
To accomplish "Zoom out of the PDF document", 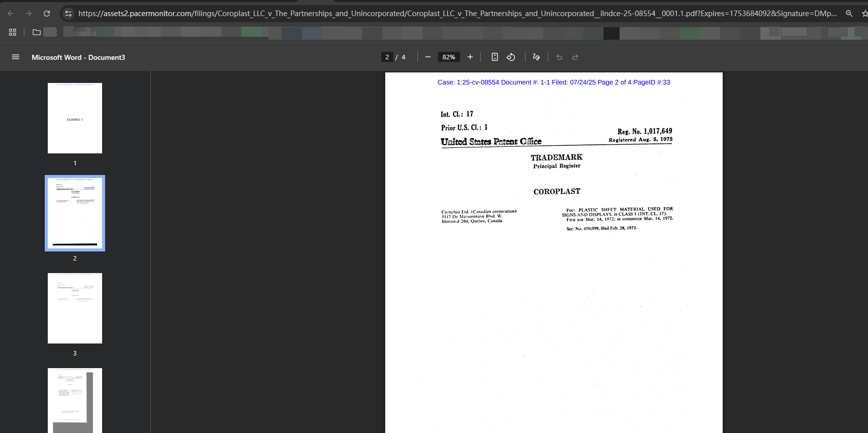I will click(x=428, y=57).
